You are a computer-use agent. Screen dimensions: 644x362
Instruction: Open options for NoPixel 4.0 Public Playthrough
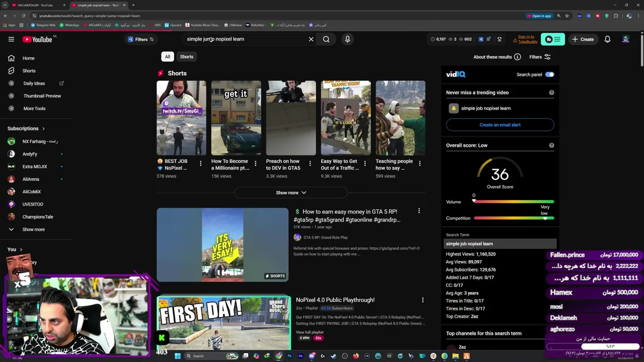423,300
